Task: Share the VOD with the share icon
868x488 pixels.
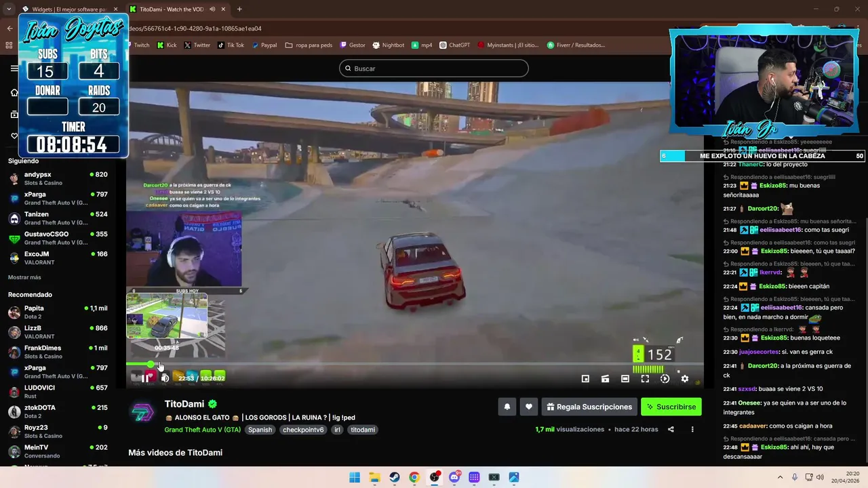Action: click(671, 429)
